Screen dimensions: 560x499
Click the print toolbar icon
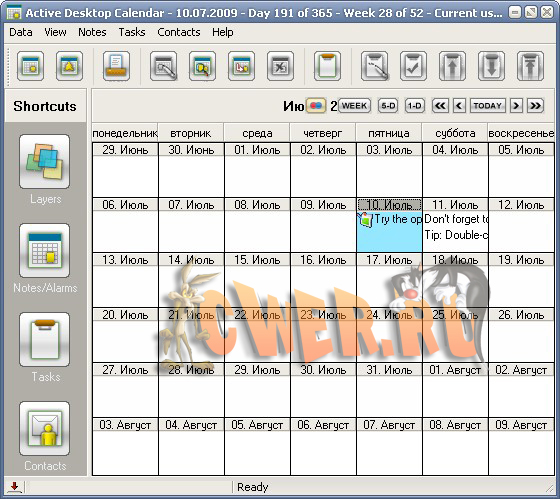[x=116, y=66]
